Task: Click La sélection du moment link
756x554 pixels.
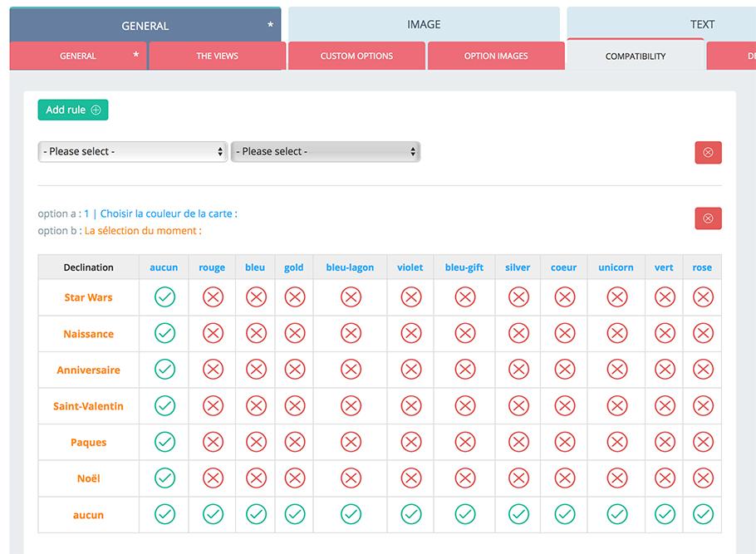Action: [x=143, y=230]
